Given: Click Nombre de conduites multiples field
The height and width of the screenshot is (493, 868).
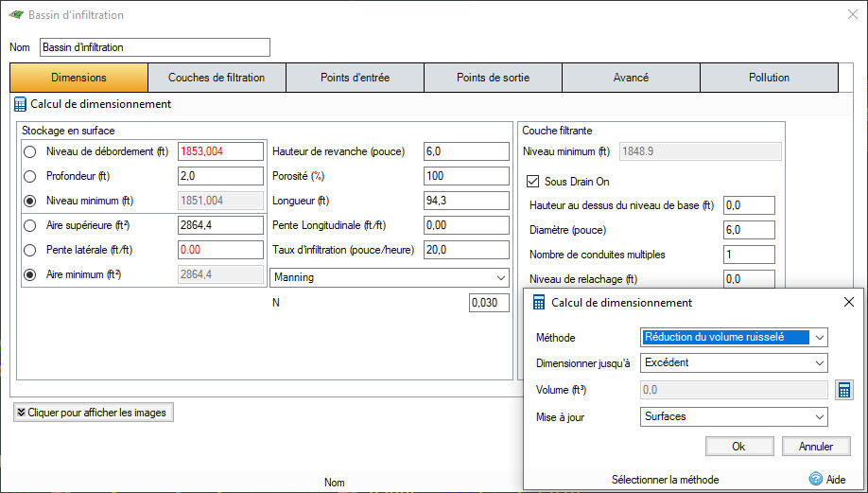Looking at the screenshot, I should point(749,255).
